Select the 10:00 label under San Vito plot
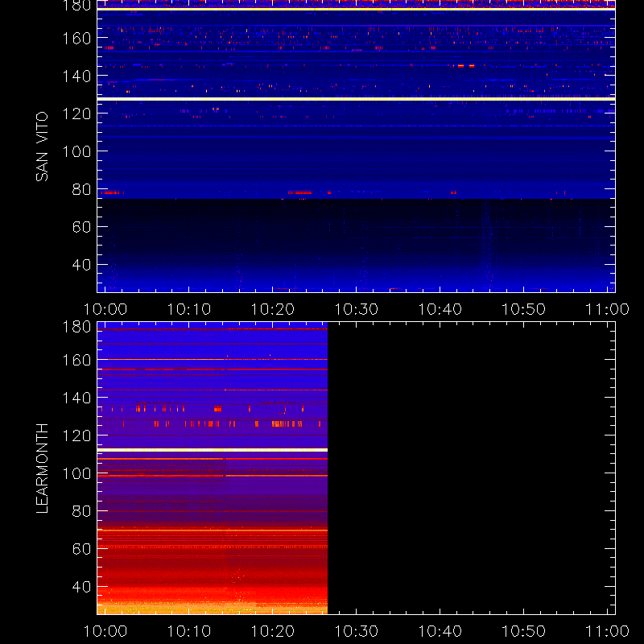Image resolution: width=644 pixels, height=644 pixels. (105, 309)
